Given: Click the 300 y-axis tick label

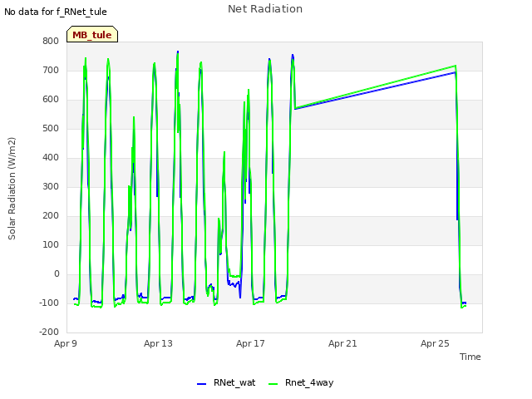Looking at the screenshot, I should coord(51,186).
